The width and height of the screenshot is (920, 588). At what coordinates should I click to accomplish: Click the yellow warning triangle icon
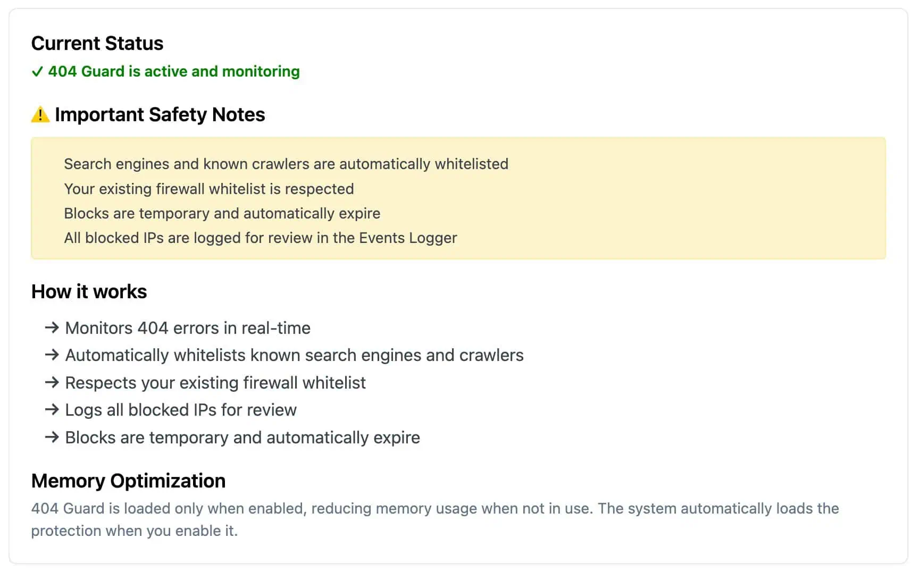(40, 115)
